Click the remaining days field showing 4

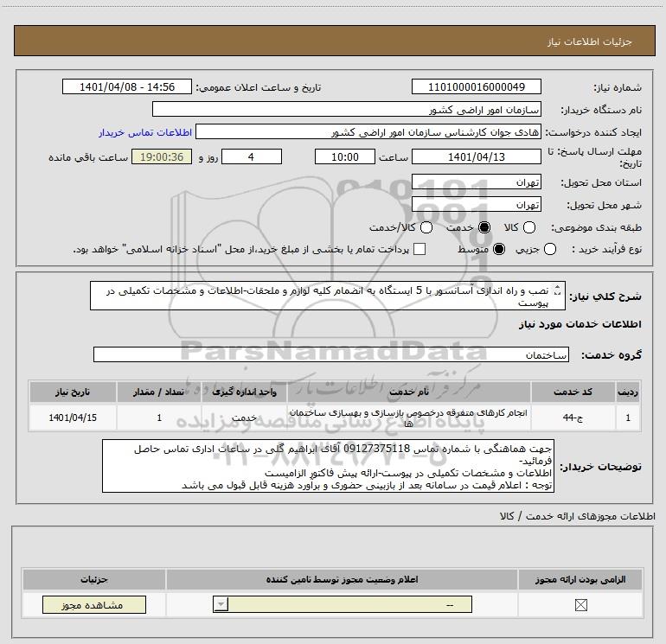pyautogui.click(x=252, y=156)
